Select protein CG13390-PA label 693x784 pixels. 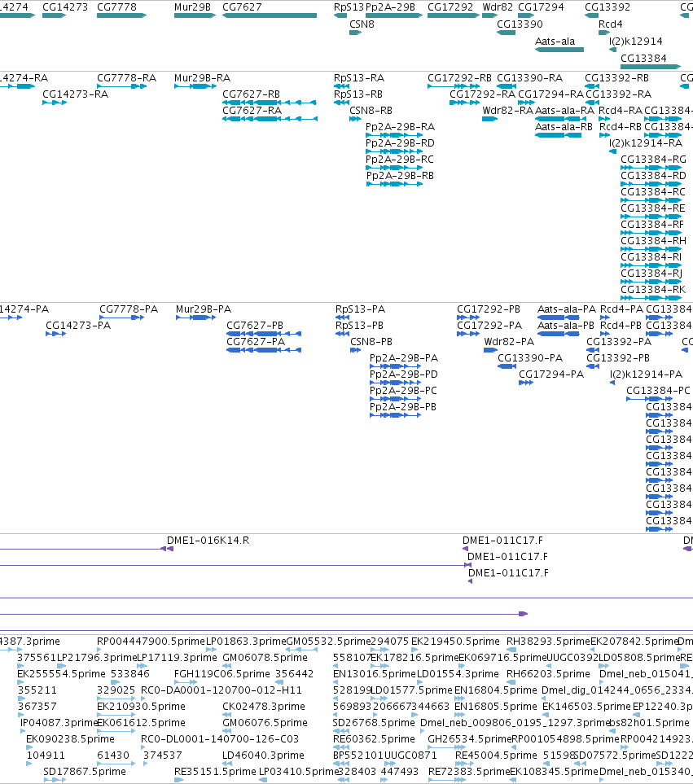coord(530,358)
